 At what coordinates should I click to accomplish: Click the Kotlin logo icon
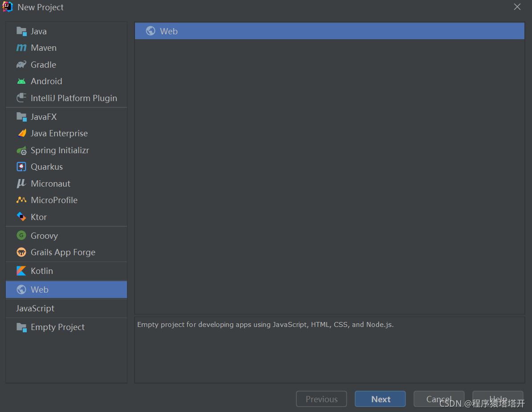coord(21,271)
